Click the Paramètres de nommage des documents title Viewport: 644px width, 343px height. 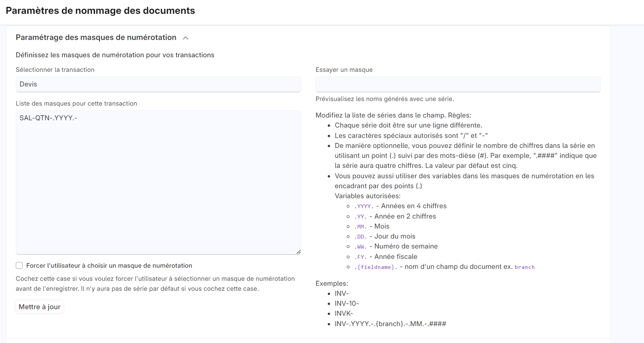(x=100, y=10)
